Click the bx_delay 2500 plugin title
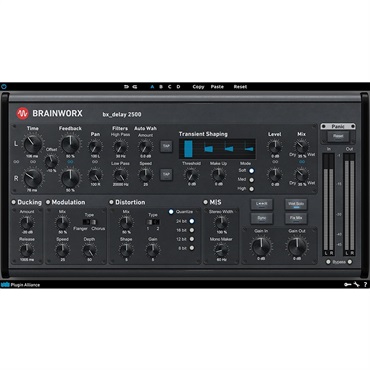This screenshot has width=370, height=370. coord(122,114)
